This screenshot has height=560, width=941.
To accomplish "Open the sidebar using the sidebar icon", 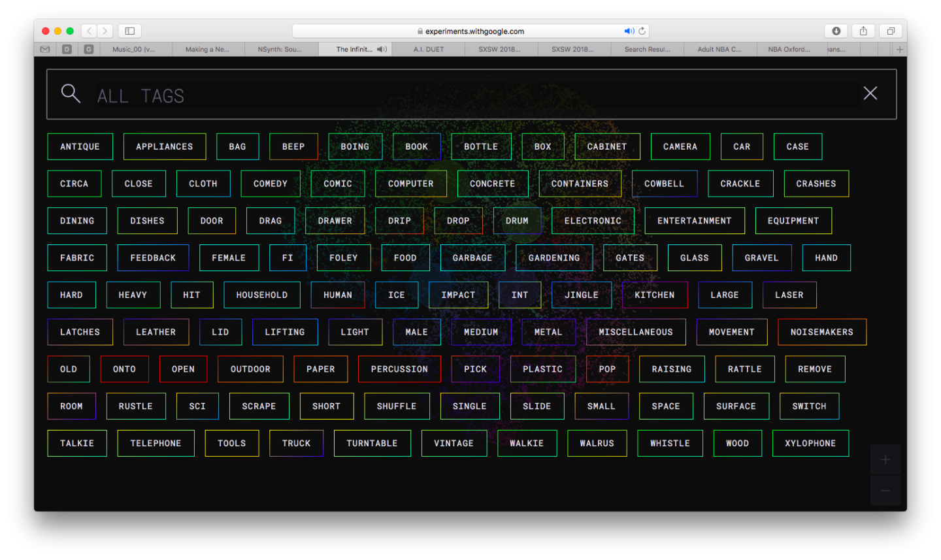I will click(129, 30).
